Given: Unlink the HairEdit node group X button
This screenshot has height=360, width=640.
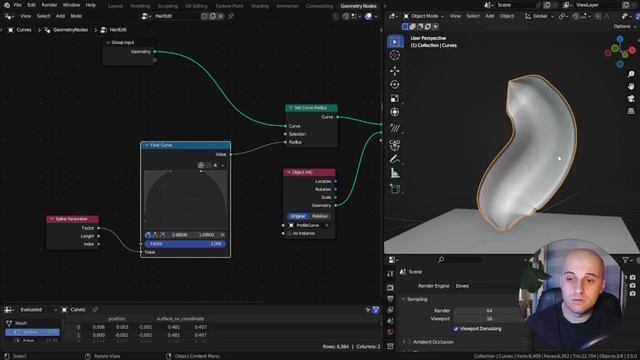Looking at the screenshot, I should click(221, 16).
